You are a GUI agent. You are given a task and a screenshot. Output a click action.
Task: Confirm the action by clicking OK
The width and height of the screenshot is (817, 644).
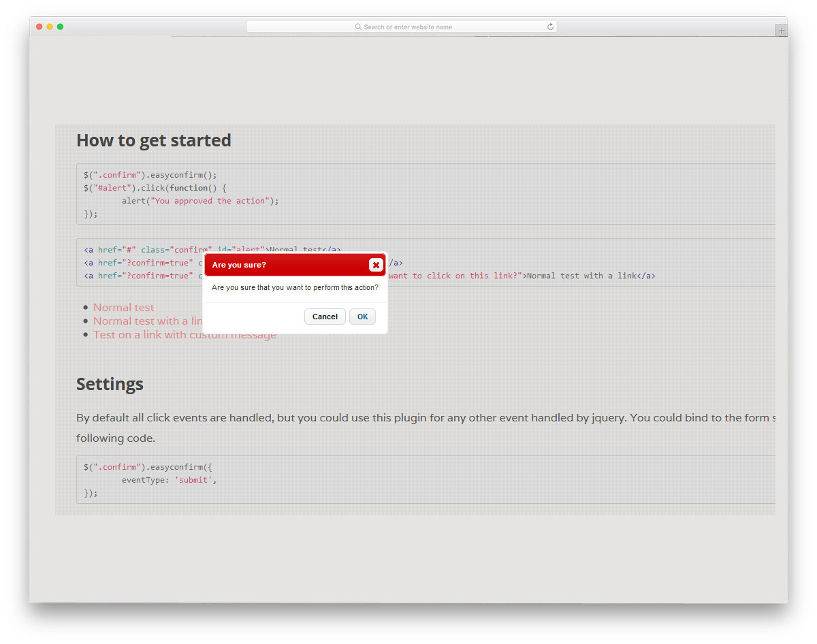click(362, 316)
